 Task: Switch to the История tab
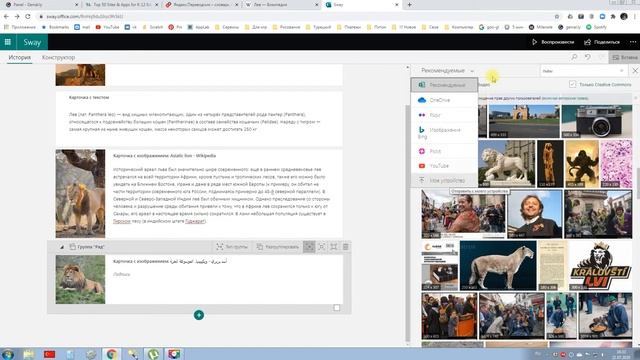pyautogui.click(x=20, y=58)
